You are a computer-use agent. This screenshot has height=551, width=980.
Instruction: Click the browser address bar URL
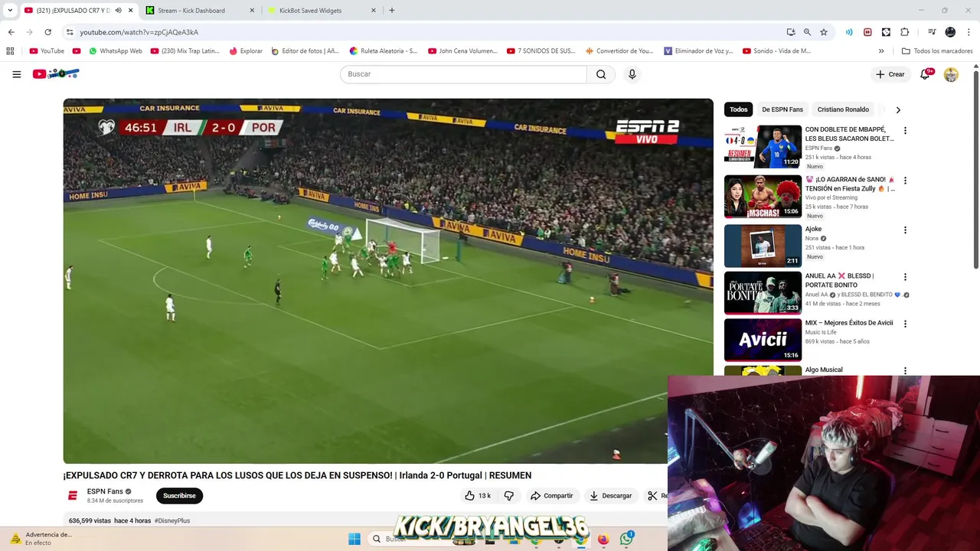139,32
